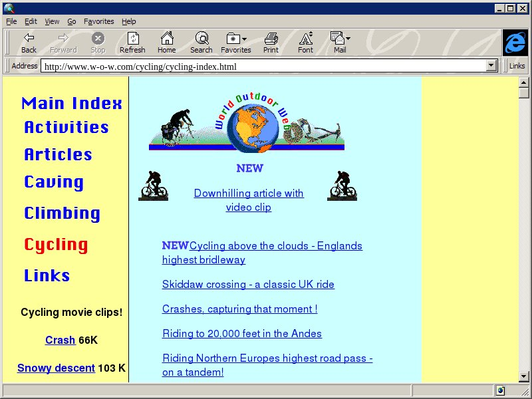Follow the Skiddaw crossing ride link
Viewport: 532px width, 399px height.
pyautogui.click(x=248, y=284)
